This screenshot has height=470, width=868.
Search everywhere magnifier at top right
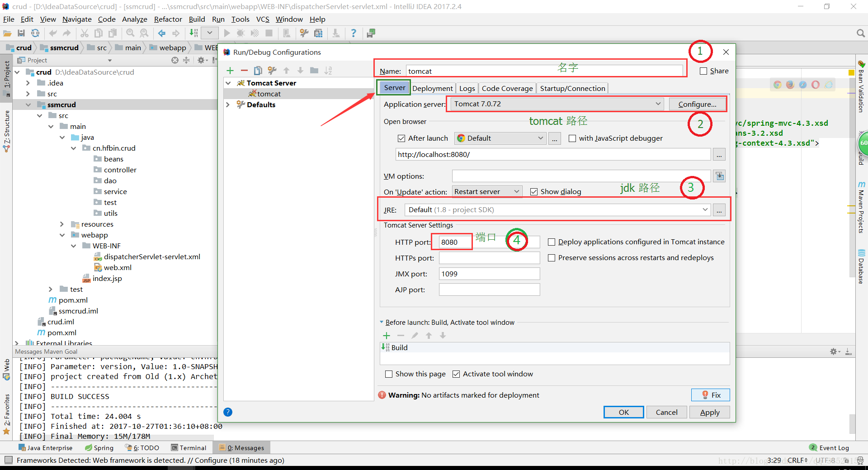861,33
